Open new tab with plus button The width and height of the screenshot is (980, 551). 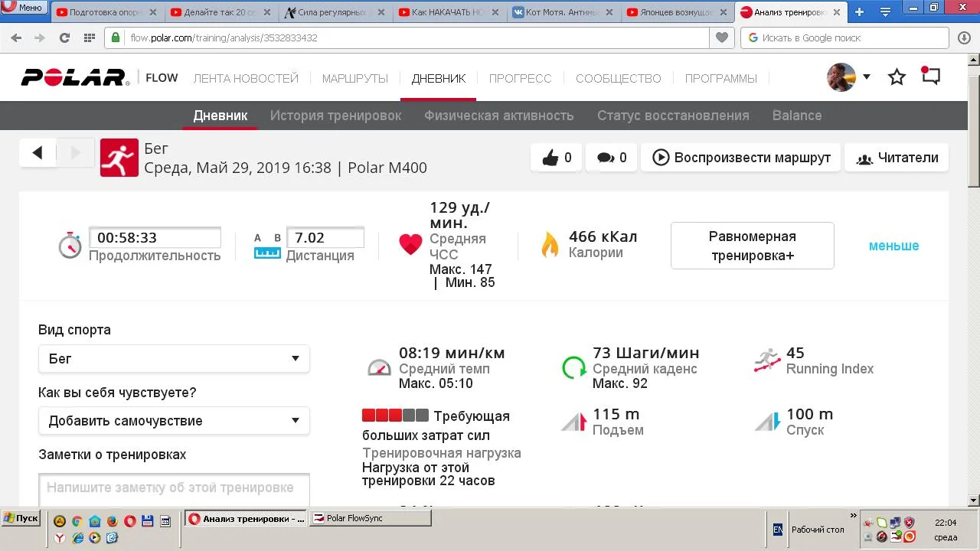pos(859,11)
